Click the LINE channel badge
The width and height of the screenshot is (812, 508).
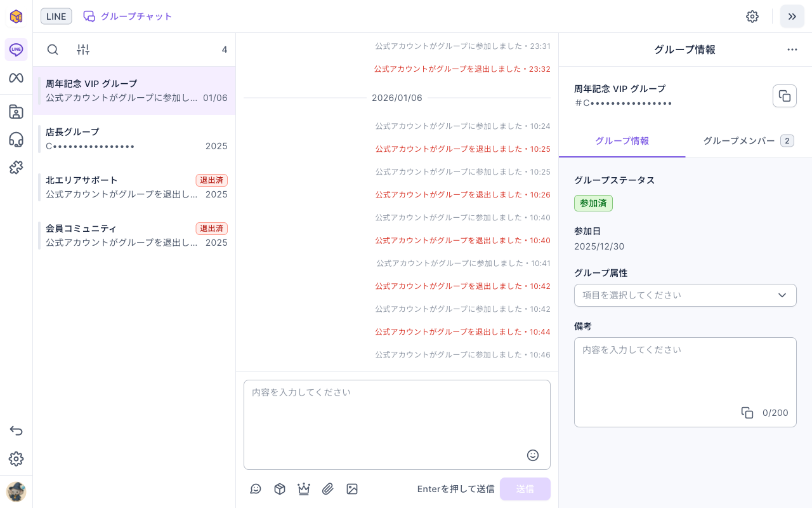click(56, 17)
